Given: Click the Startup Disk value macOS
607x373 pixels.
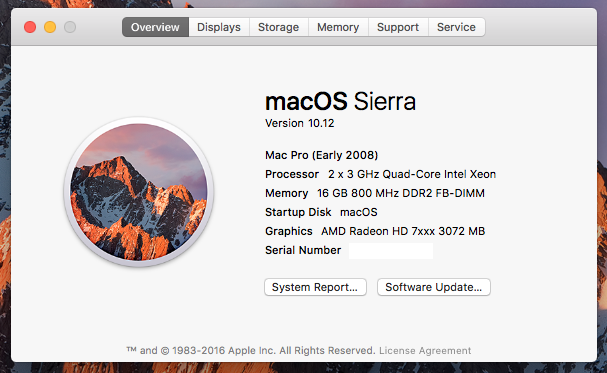Looking at the screenshot, I should (x=358, y=212).
